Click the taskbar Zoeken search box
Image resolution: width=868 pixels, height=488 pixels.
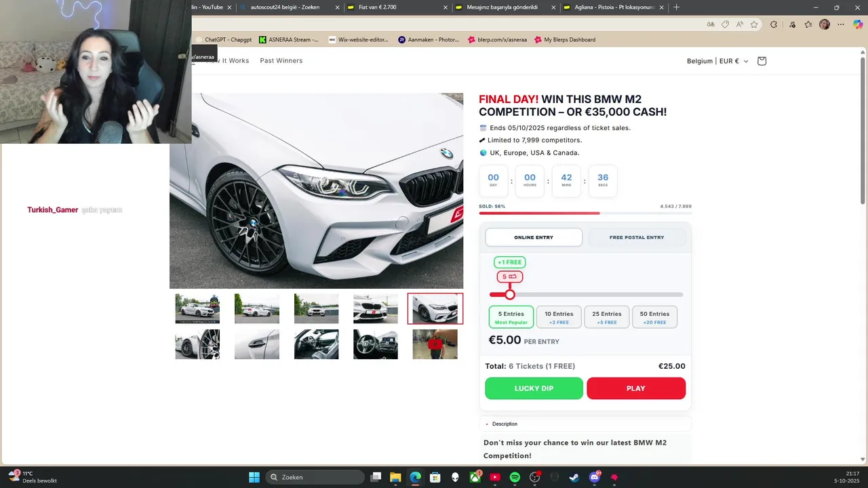[x=315, y=477]
